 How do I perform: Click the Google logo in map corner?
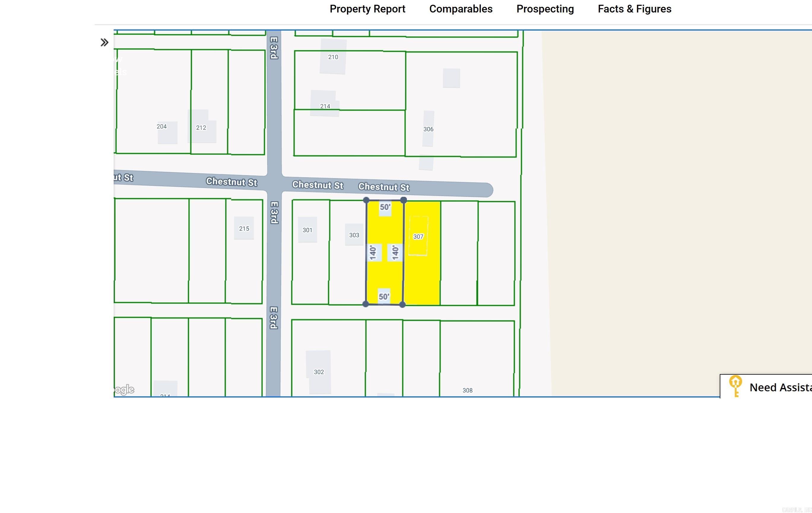[x=123, y=389]
